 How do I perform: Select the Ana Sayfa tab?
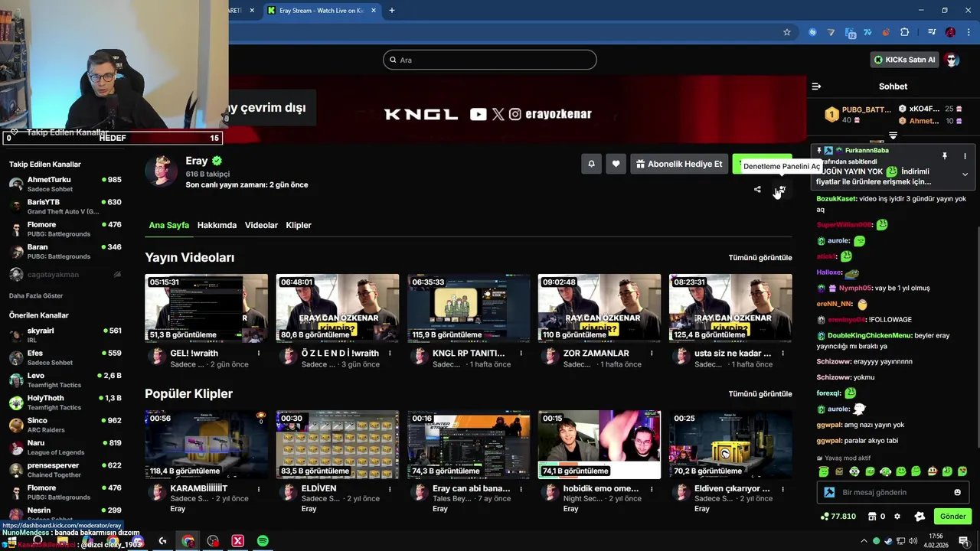168,225
